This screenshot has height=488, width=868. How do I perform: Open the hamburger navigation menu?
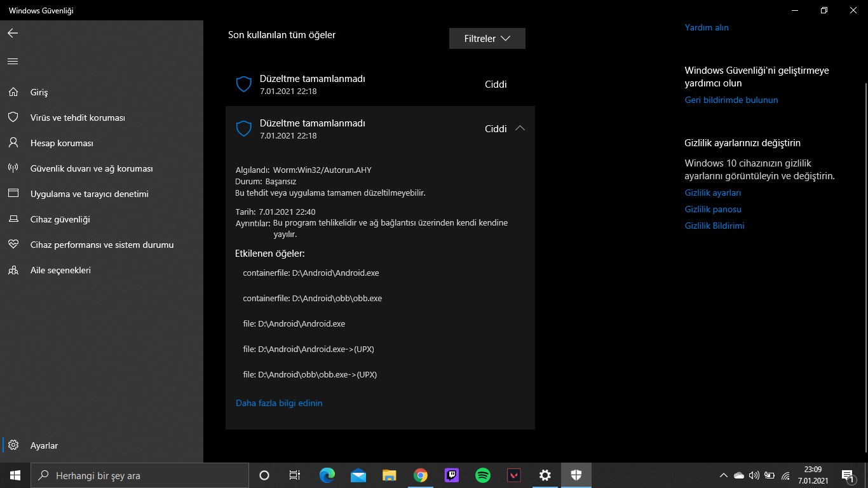click(13, 62)
